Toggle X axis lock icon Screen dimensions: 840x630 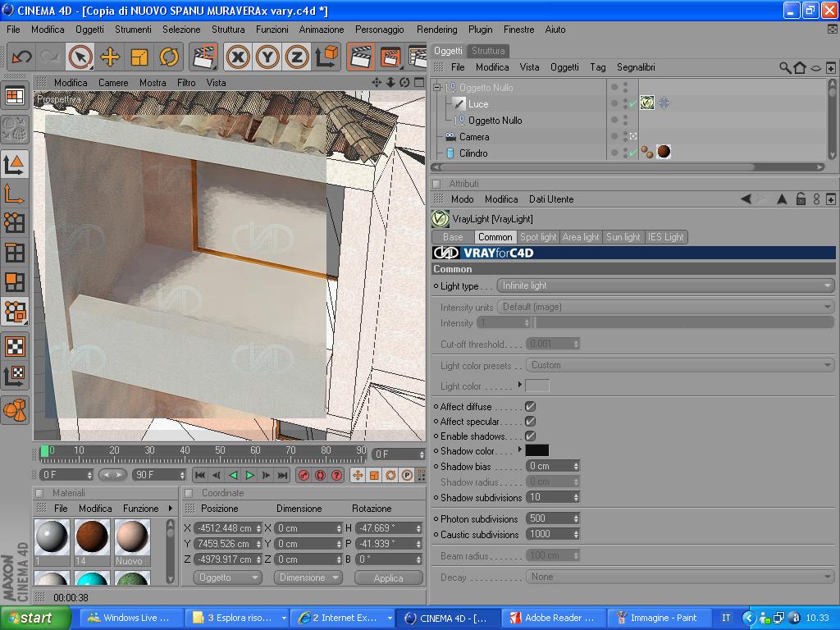coord(238,57)
